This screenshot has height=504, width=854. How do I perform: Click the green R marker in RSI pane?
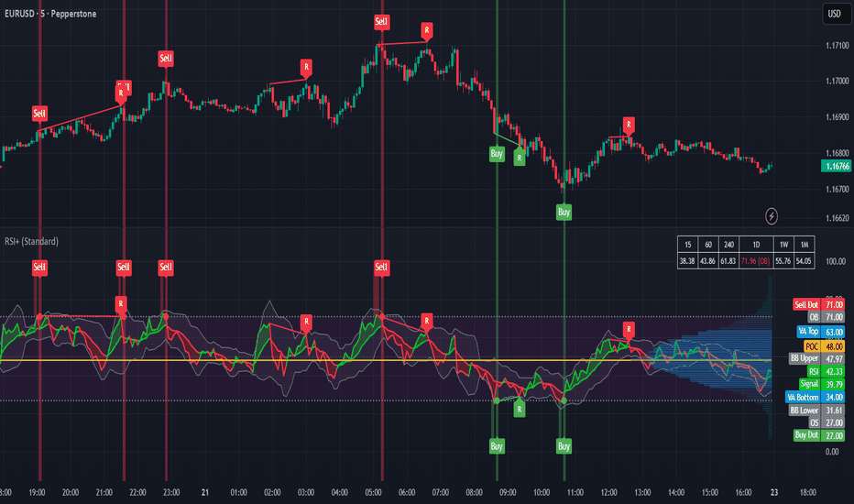[x=520, y=410]
